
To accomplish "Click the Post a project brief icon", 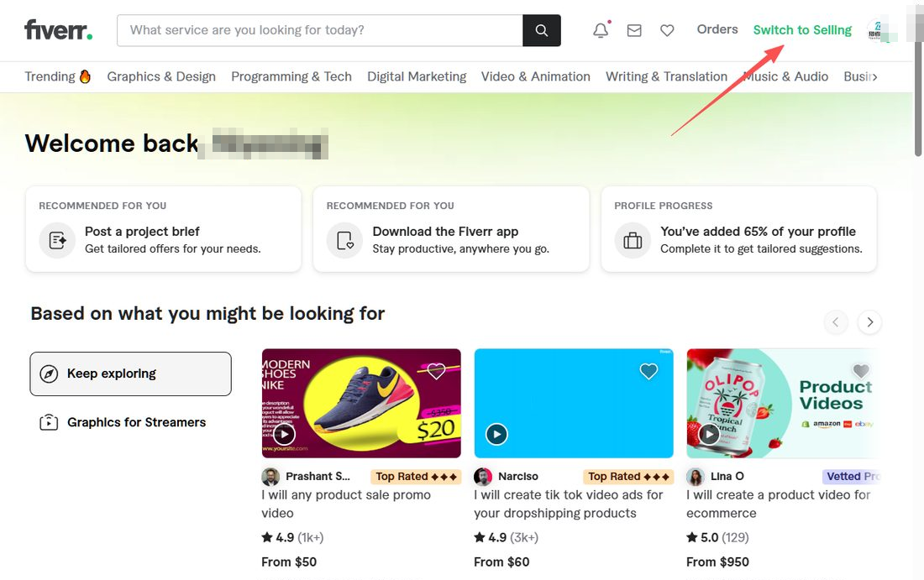I will pyautogui.click(x=57, y=240).
